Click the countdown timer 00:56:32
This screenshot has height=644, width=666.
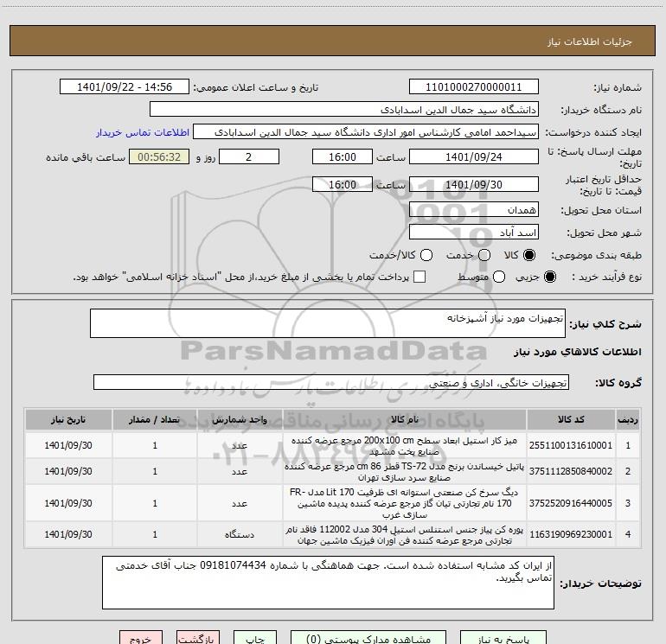coord(159,156)
